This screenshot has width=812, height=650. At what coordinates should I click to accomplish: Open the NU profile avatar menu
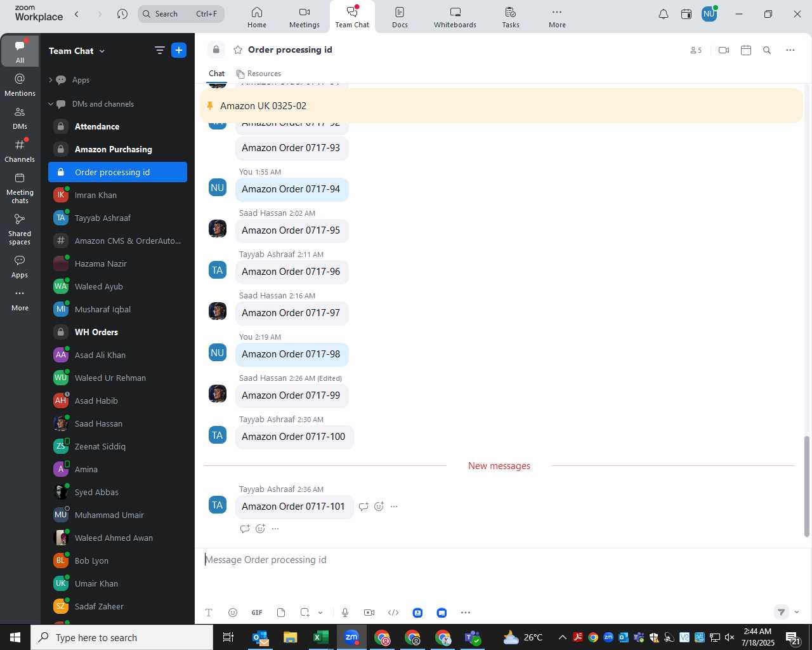click(709, 14)
